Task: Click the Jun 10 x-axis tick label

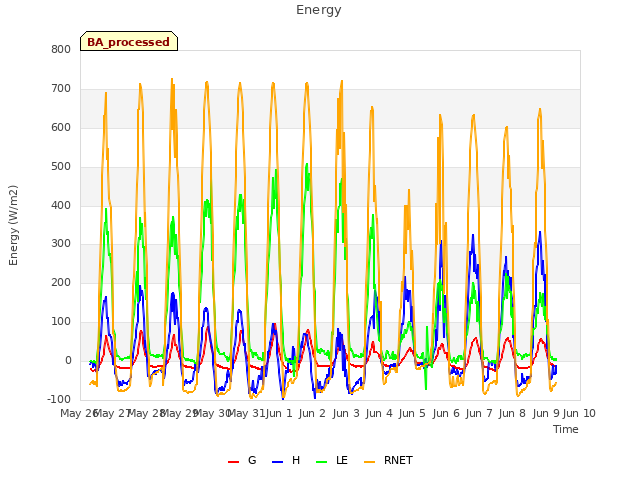Action: [579, 413]
